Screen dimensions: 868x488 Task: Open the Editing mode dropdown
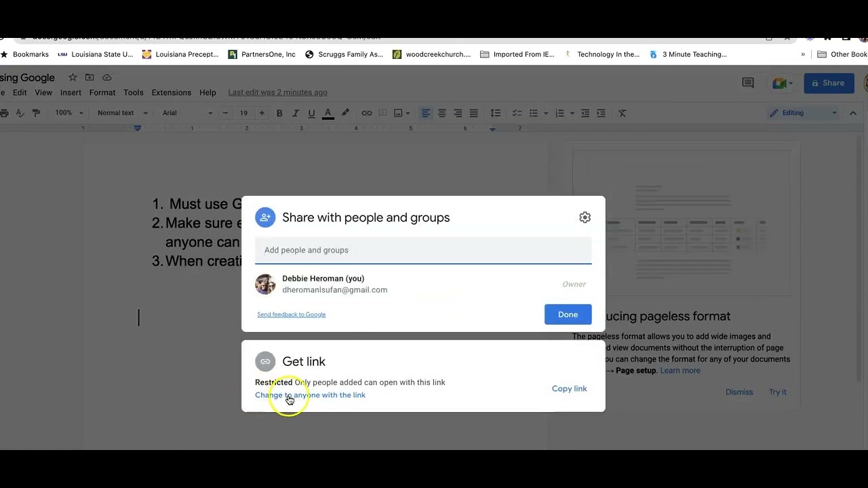[x=804, y=113]
